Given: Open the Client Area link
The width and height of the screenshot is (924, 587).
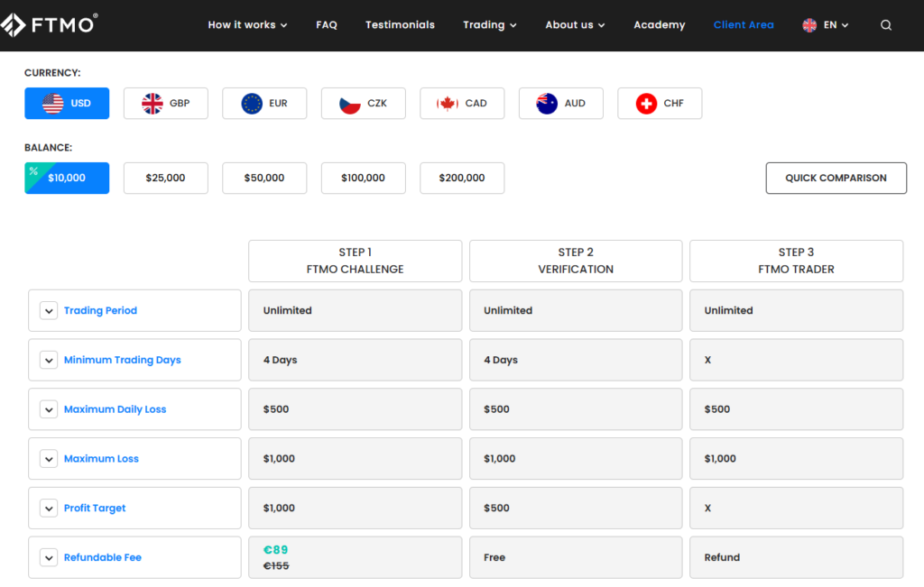Looking at the screenshot, I should click(x=743, y=25).
